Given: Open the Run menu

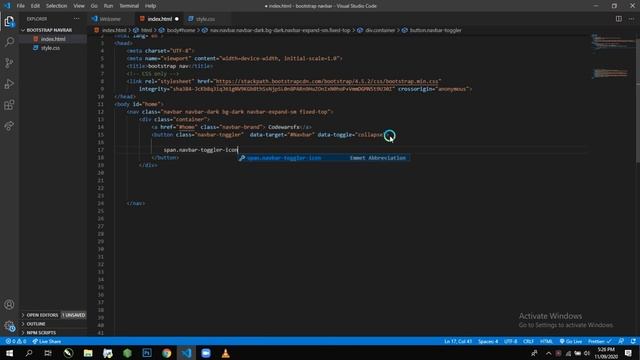Looking at the screenshot, I should click(108, 6).
